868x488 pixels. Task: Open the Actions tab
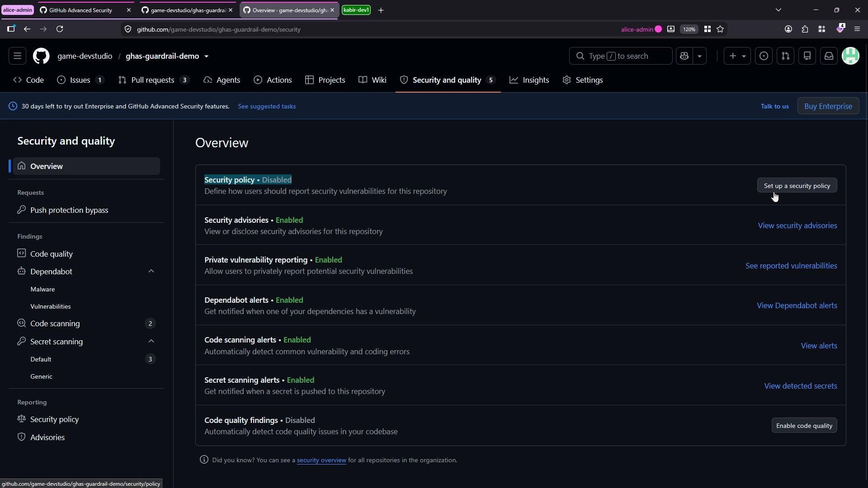273,80
